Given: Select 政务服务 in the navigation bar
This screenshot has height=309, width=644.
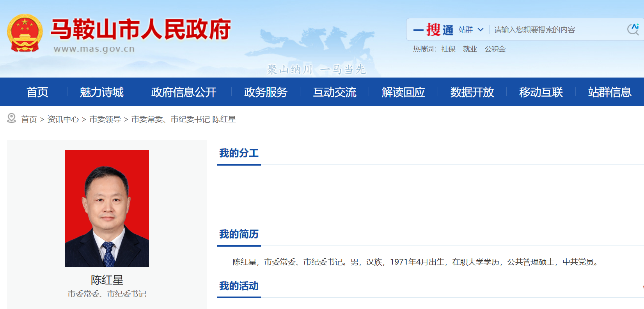Looking at the screenshot, I should click(266, 92).
